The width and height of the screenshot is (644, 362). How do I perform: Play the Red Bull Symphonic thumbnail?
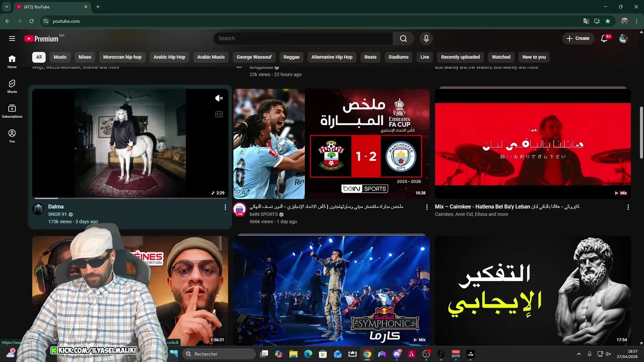[332, 291]
